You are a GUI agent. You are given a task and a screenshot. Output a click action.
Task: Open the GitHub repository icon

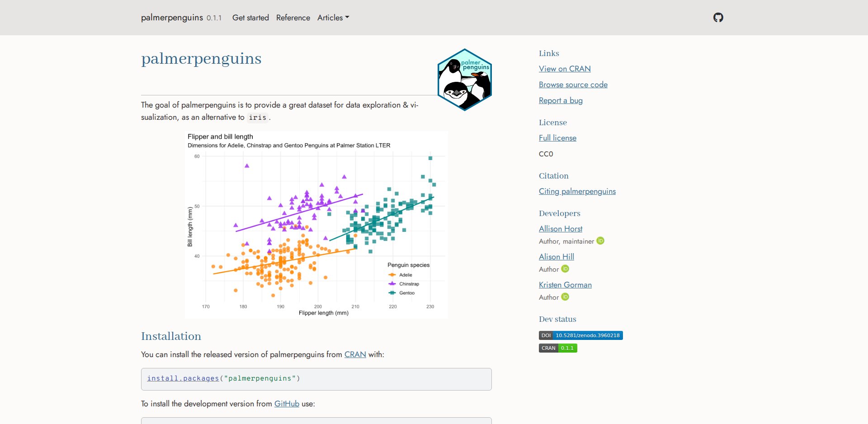718,18
